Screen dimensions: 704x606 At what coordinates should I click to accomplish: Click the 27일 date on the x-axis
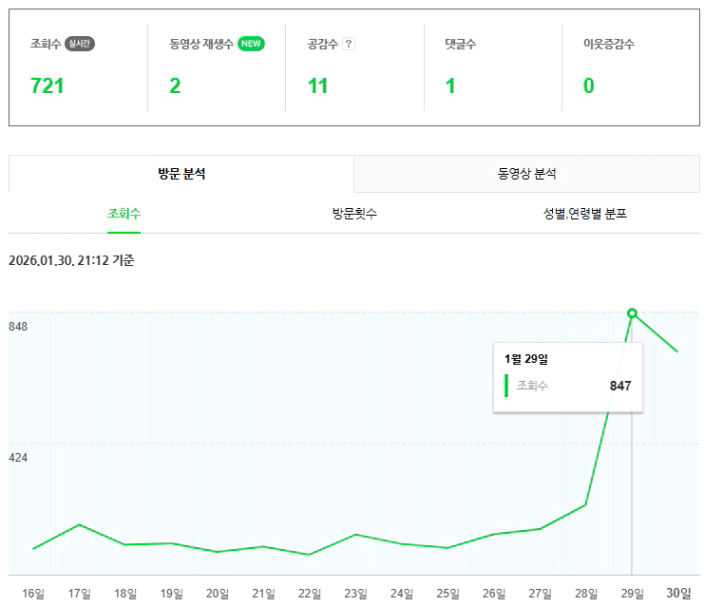(540, 593)
